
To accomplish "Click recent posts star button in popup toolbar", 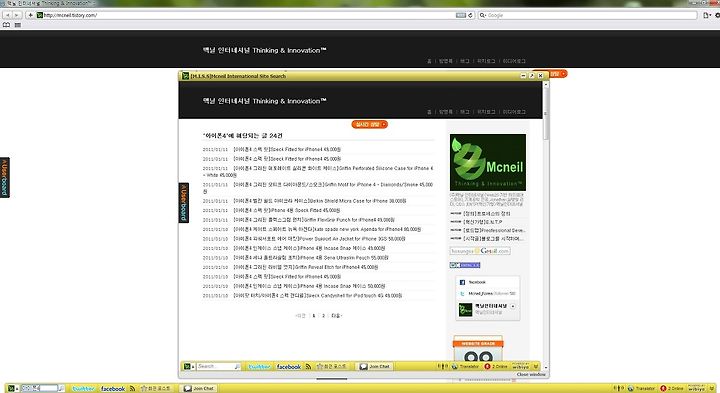I will [x=332, y=366].
